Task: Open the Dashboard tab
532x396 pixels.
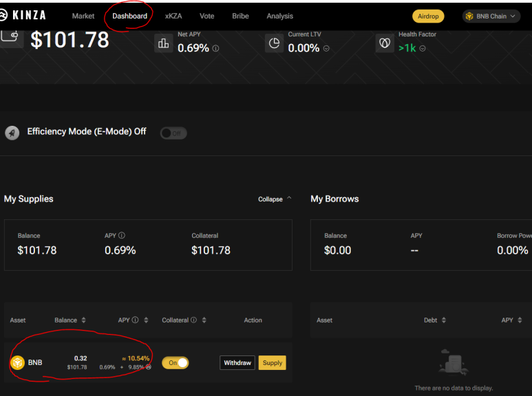Action: pos(129,16)
